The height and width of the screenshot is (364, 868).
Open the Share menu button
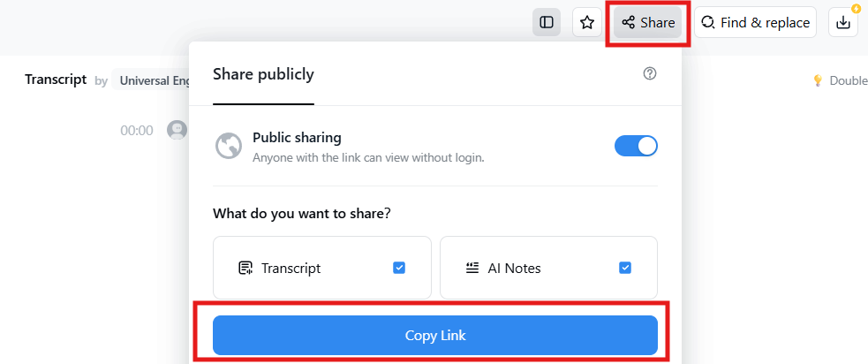(649, 22)
